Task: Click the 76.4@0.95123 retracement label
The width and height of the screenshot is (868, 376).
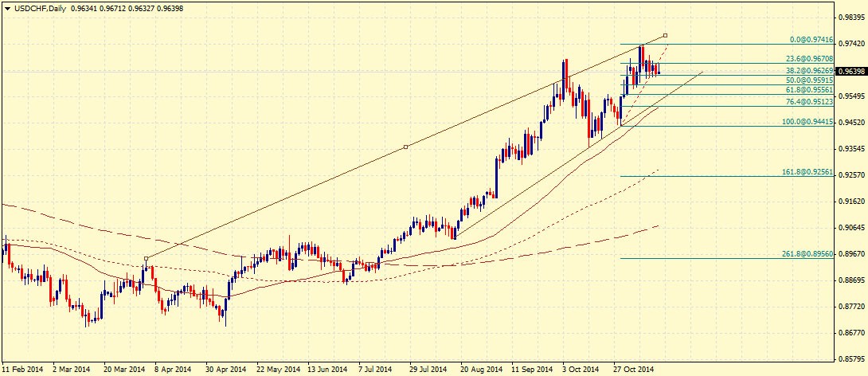Action: [809, 101]
